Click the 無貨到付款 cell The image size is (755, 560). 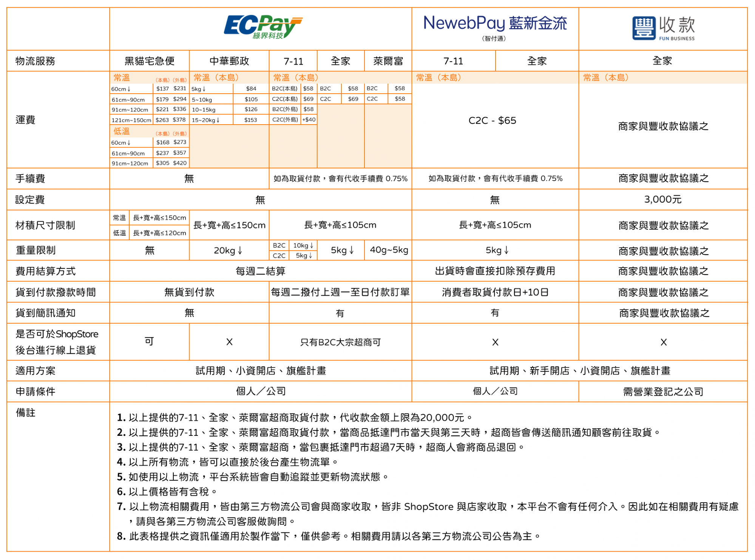(x=189, y=292)
